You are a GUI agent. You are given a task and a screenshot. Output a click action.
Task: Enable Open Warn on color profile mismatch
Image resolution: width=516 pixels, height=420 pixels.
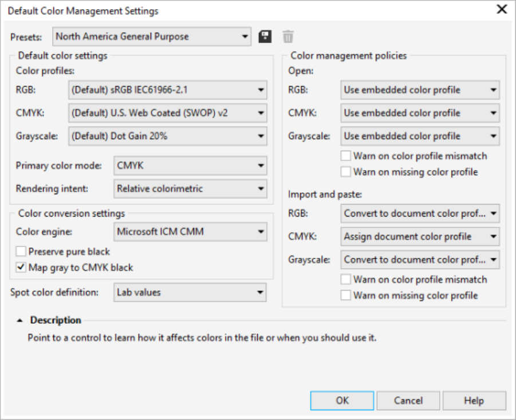[x=345, y=156]
